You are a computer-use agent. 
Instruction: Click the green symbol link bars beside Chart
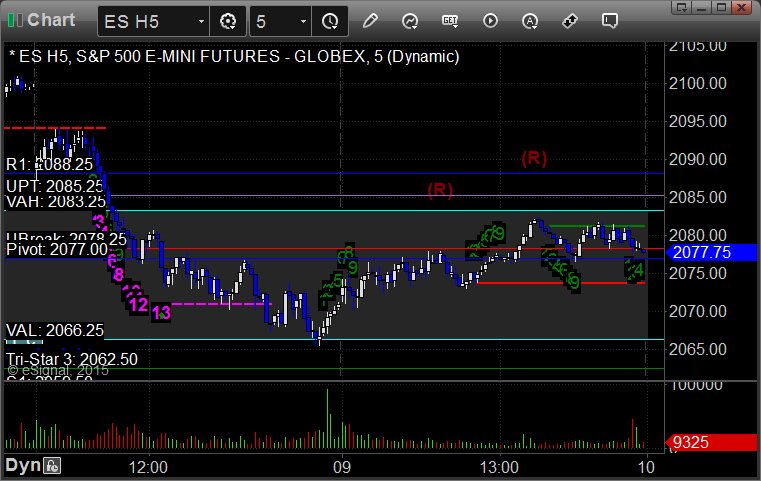[15, 20]
